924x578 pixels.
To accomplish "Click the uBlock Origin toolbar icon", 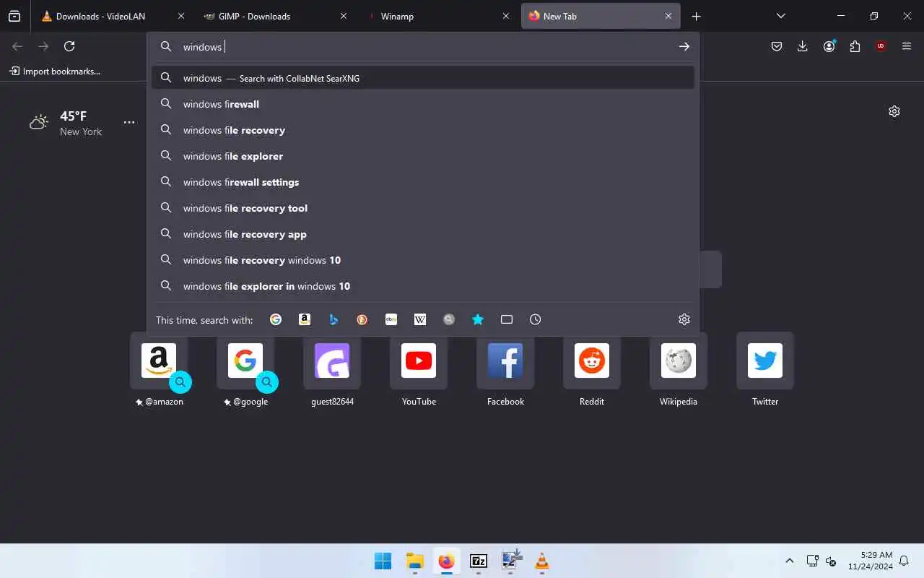I will click(x=881, y=46).
